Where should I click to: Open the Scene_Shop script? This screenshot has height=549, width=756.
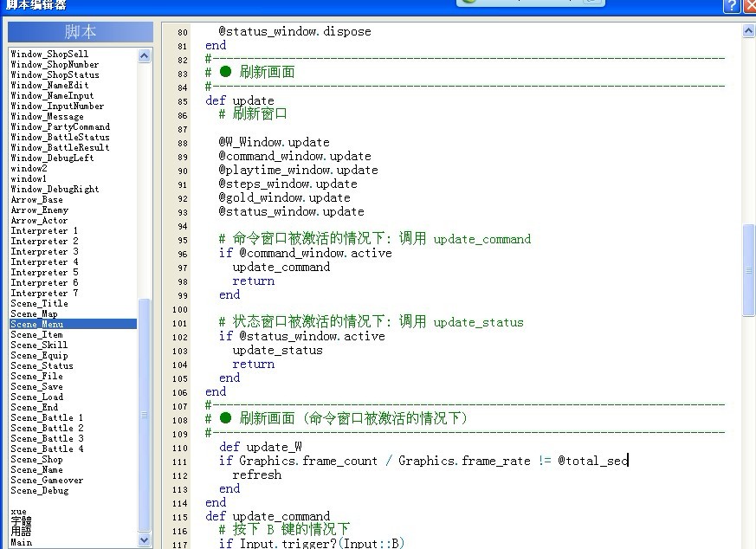click(x=36, y=459)
